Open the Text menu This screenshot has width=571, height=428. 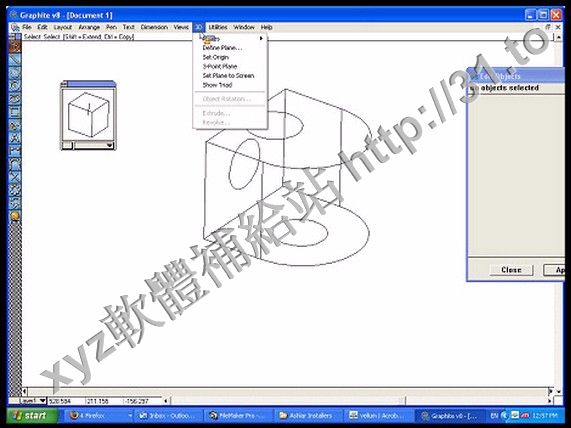point(128,27)
